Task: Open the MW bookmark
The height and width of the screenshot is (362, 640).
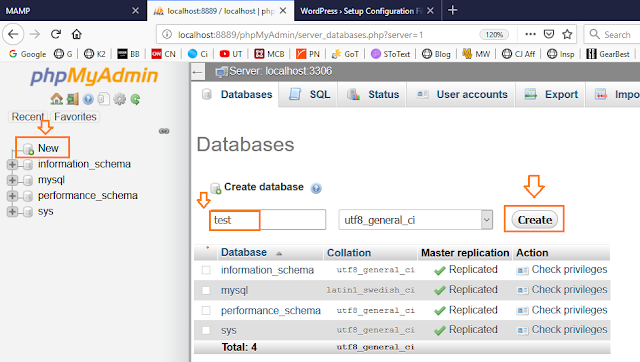Action: tap(476, 54)
